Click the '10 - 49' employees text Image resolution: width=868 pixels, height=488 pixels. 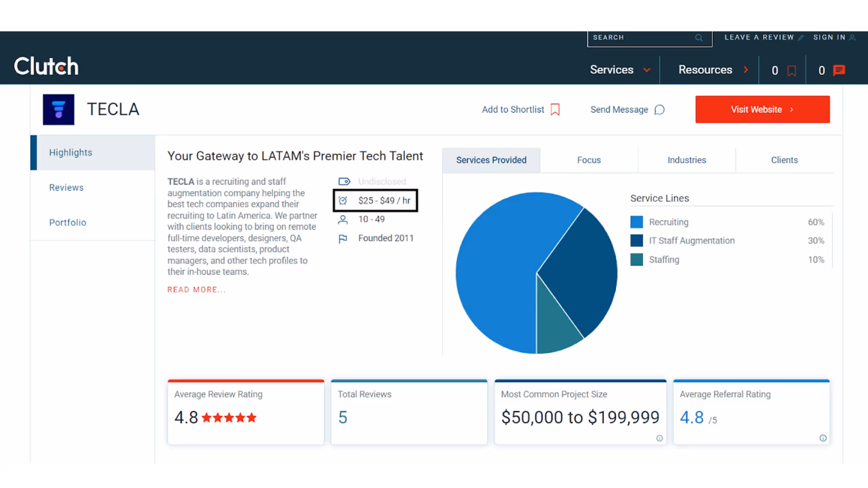coord(372,219)
